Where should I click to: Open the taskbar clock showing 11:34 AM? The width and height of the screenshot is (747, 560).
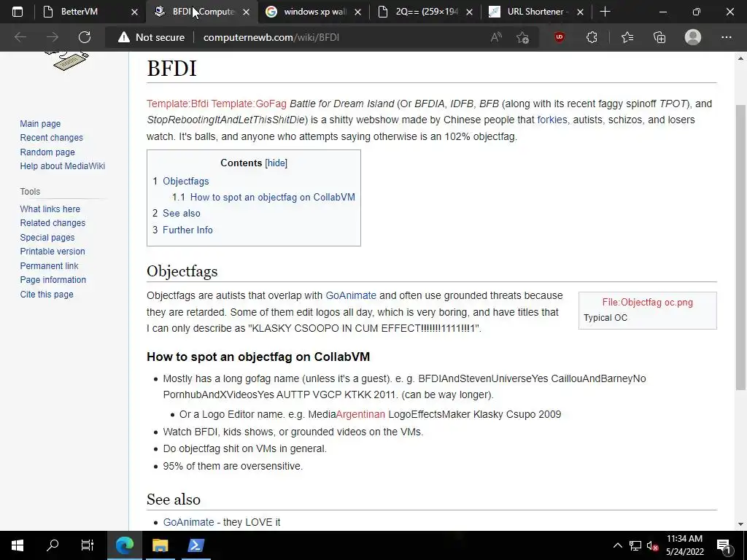click(684, 545)
